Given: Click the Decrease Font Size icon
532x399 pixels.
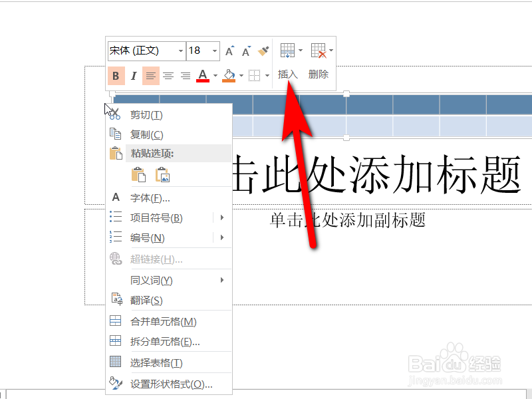Looking at the screenshot, I should click(246, 50).
